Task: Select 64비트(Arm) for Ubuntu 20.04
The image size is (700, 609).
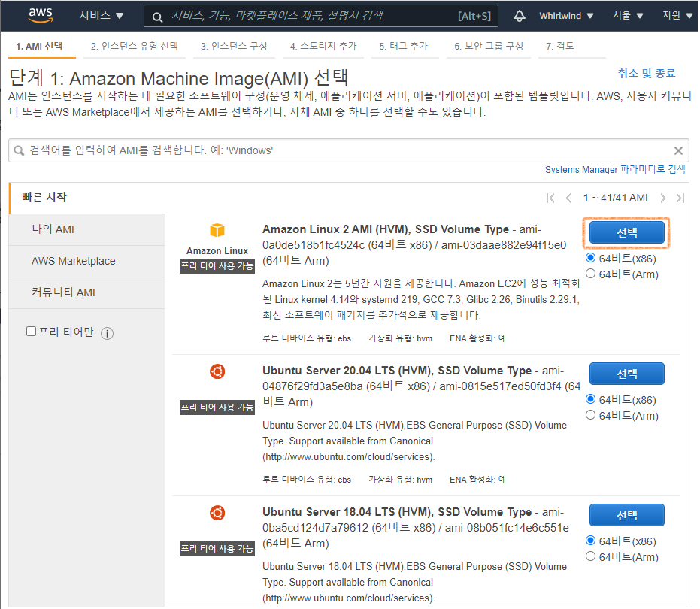Action: [x=591, y=415]
